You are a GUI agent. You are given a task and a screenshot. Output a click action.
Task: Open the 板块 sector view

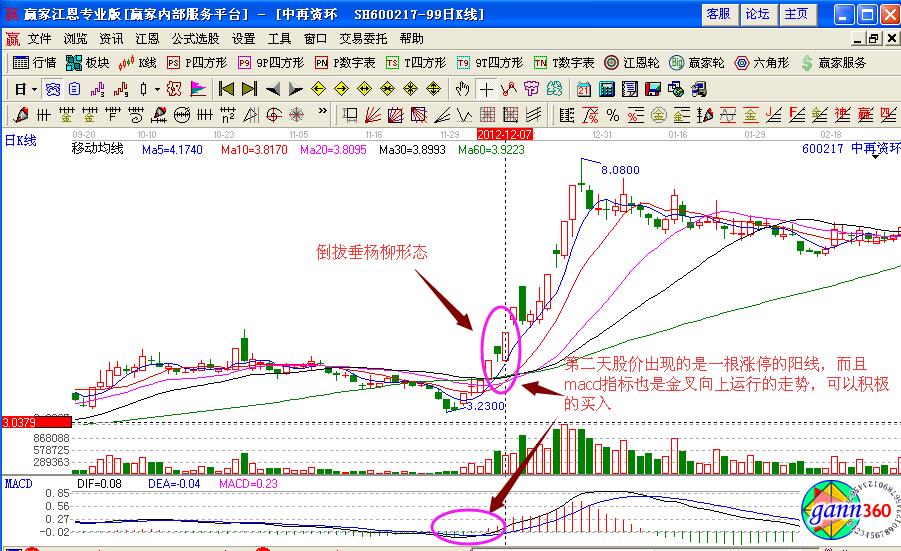[87, 63]
